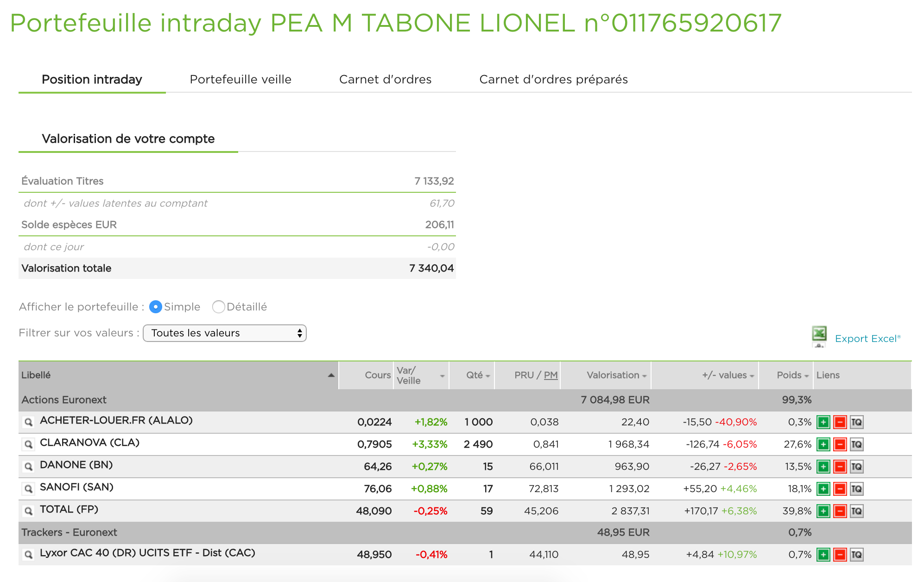The image size is (924, 582).
Task: Select the Détaillé portfolio display option
Action: point(218,307)
